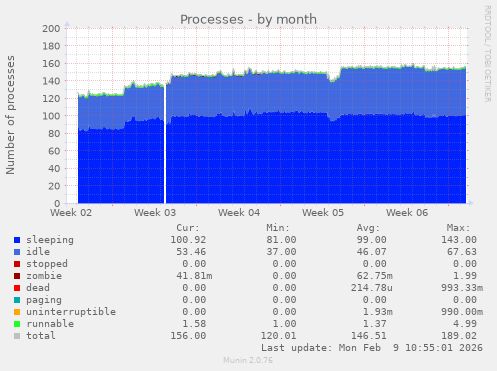Image resolution: width=497 pixels, height=371 pixels.
Task: Click runnable minimum value 1.00
Action: click(x=284, y=324)
